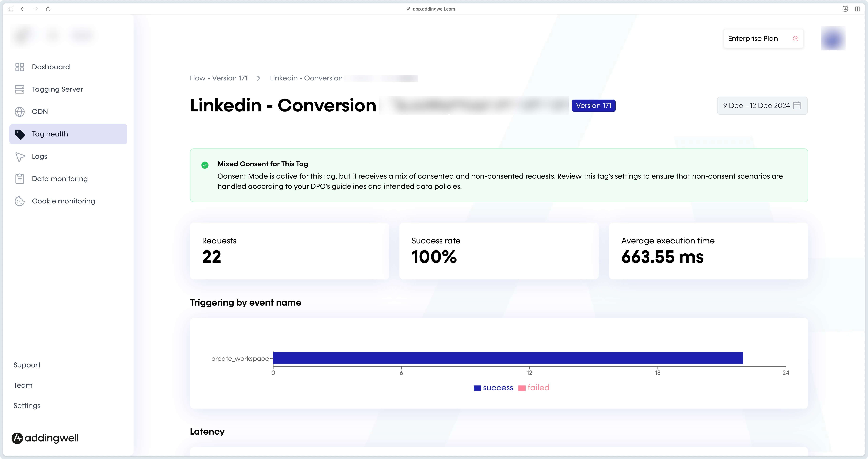Click the Flow - Version 171 breadcrumb
The width and height of the screenshot is (868, 459).
[x=219, y=78]
